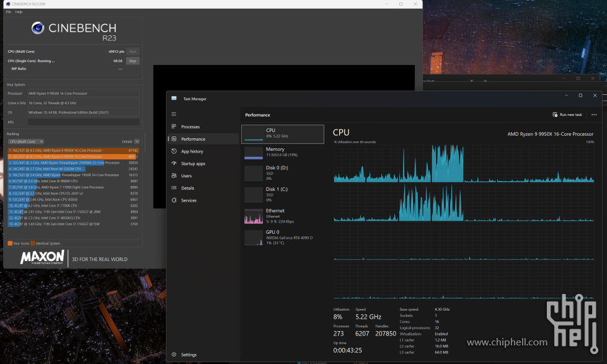Open the Processes page icon in Task Manager

click(x=174, y=127)
